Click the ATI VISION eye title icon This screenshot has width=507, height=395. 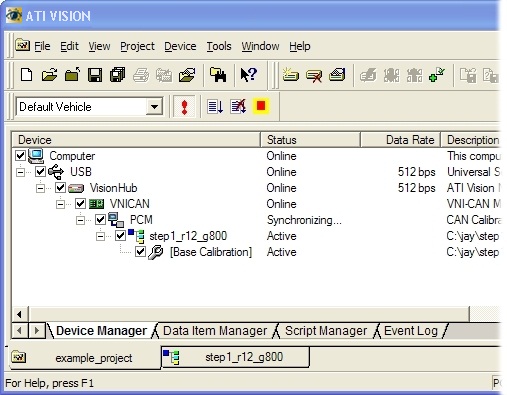tap(14, 16)
